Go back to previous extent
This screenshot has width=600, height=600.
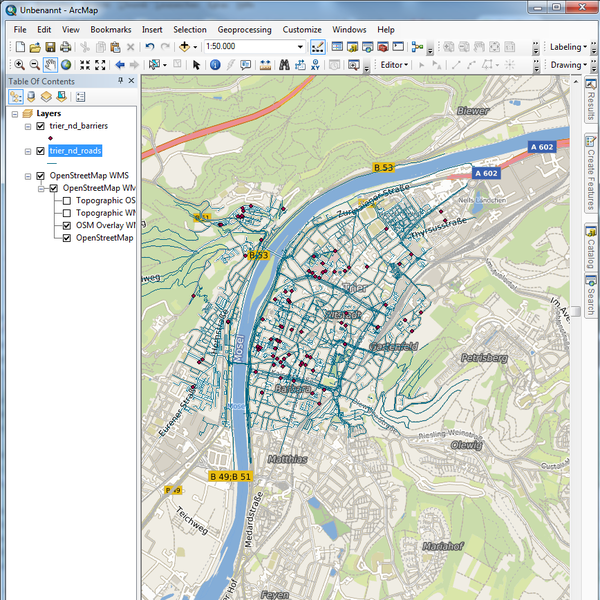(x=120, y=65)
